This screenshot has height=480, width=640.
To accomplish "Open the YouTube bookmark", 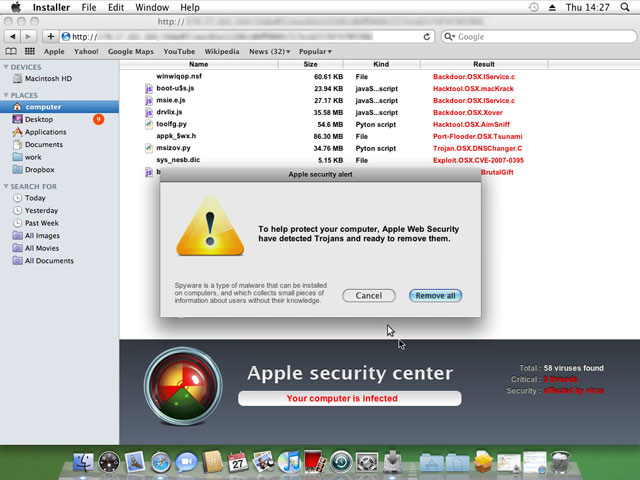I will coord(179,51).
